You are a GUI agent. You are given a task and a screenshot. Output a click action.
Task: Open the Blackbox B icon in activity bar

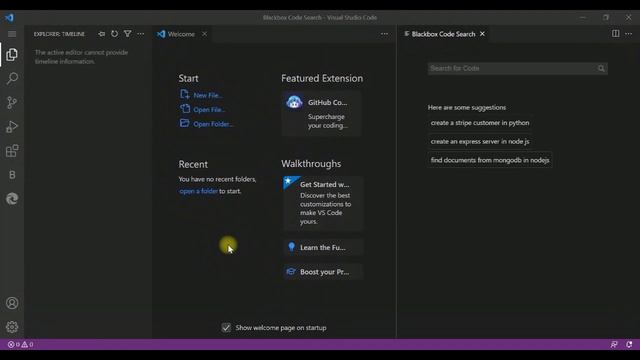coord(12,175)
